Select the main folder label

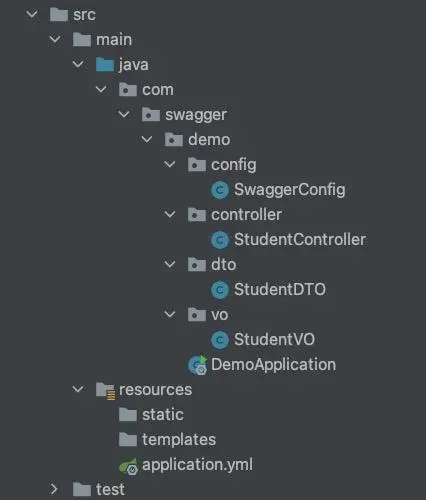(114, 40)
